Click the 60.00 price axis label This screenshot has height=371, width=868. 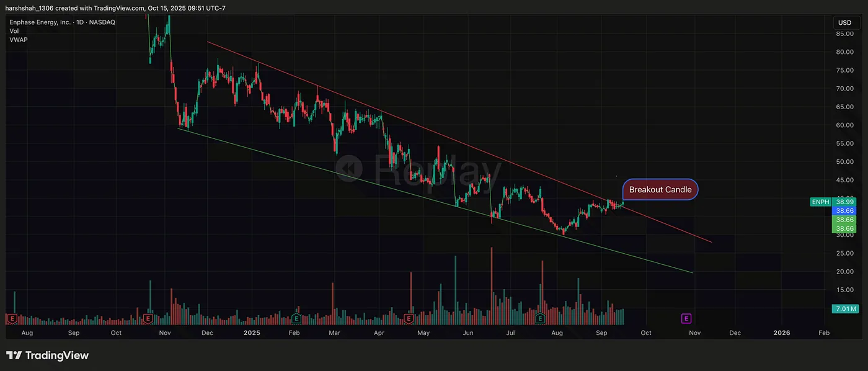(x=845, y=125)
